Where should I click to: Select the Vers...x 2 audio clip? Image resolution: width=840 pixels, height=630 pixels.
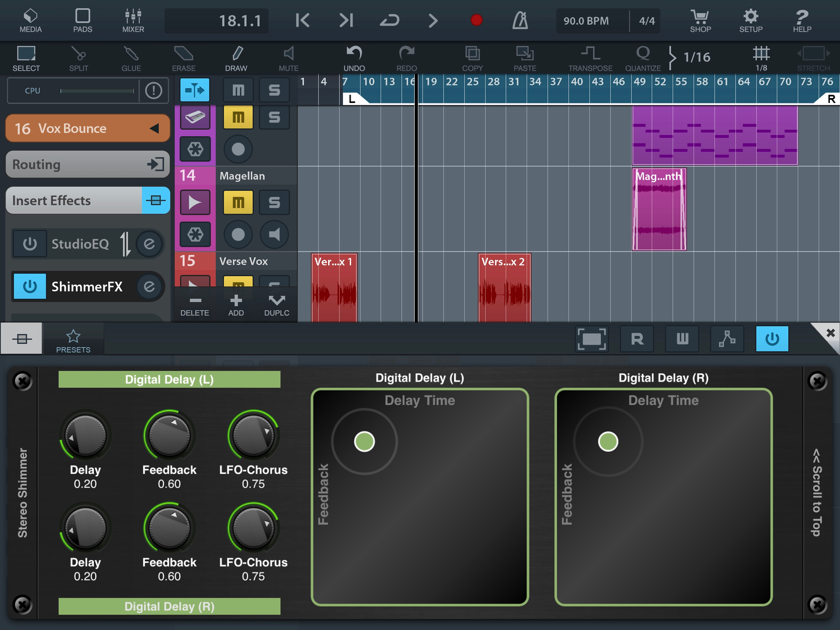click(x=504, y=289)
